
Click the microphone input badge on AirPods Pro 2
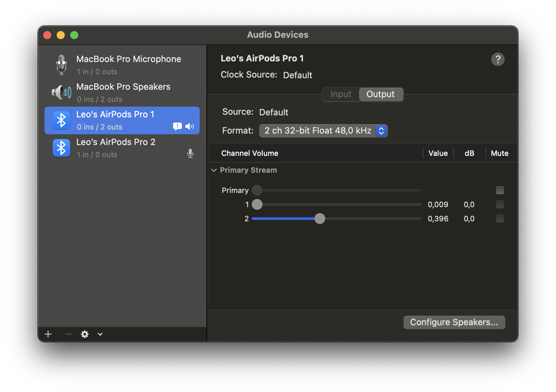tap(190, 153)
